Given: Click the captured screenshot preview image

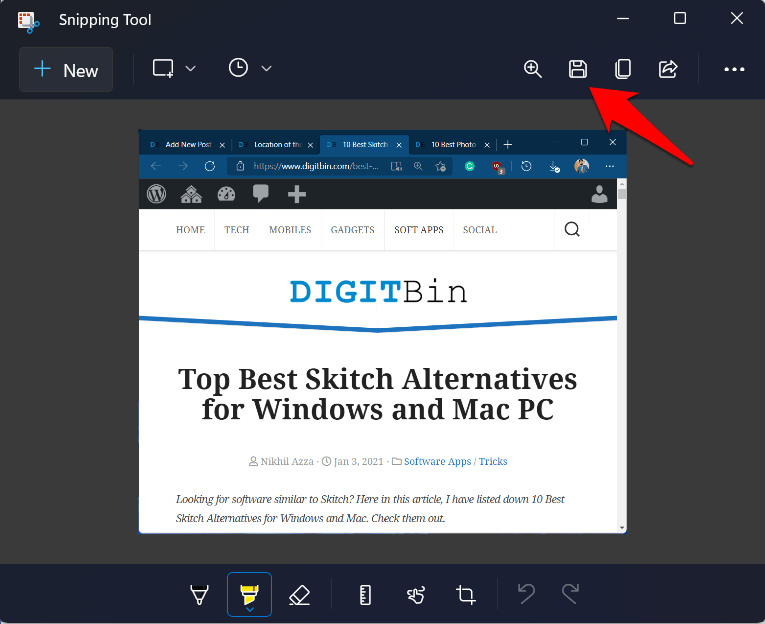Looking at the screenshot, I should [382, 331].
